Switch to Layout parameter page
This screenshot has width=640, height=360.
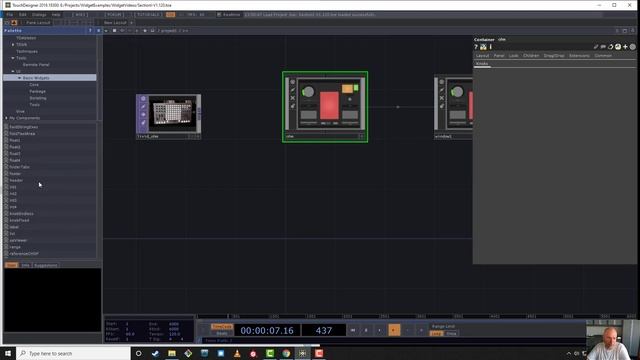pyautogui.click(x=482, y=56)
